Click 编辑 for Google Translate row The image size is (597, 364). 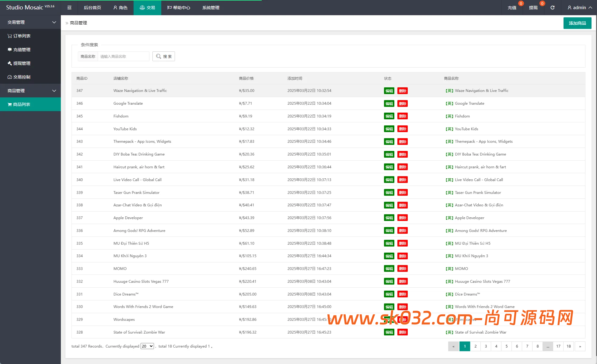point(389,103)
